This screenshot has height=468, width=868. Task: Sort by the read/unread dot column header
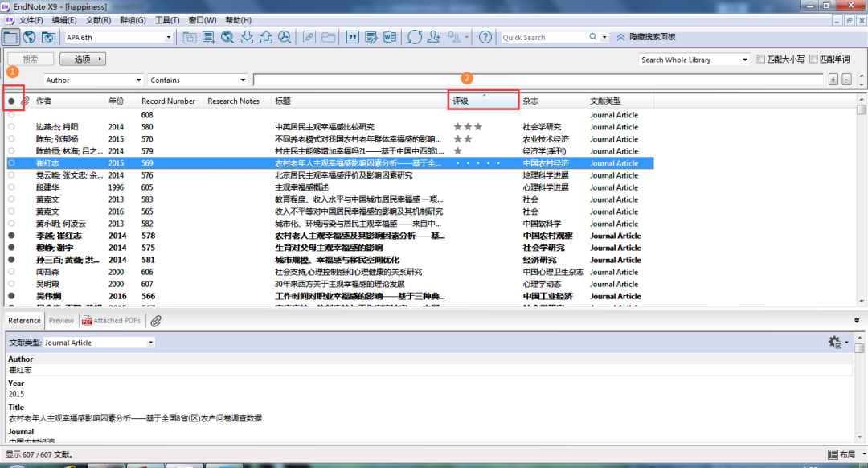click(11, 101)
